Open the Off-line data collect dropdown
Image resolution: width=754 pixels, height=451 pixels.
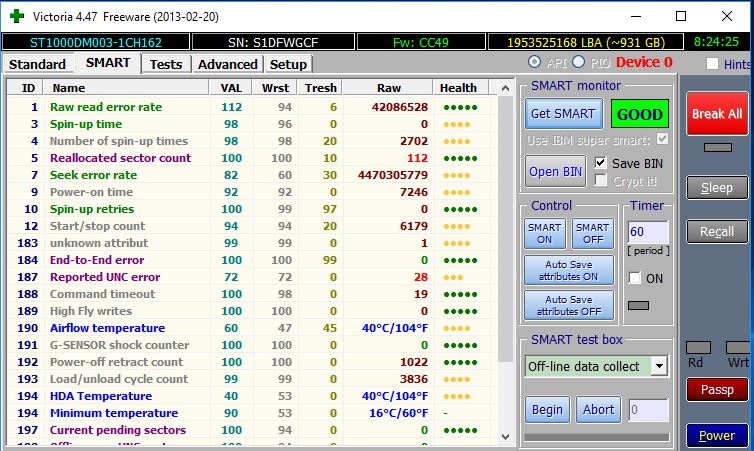pyautogui.click(x=659, y=366)
